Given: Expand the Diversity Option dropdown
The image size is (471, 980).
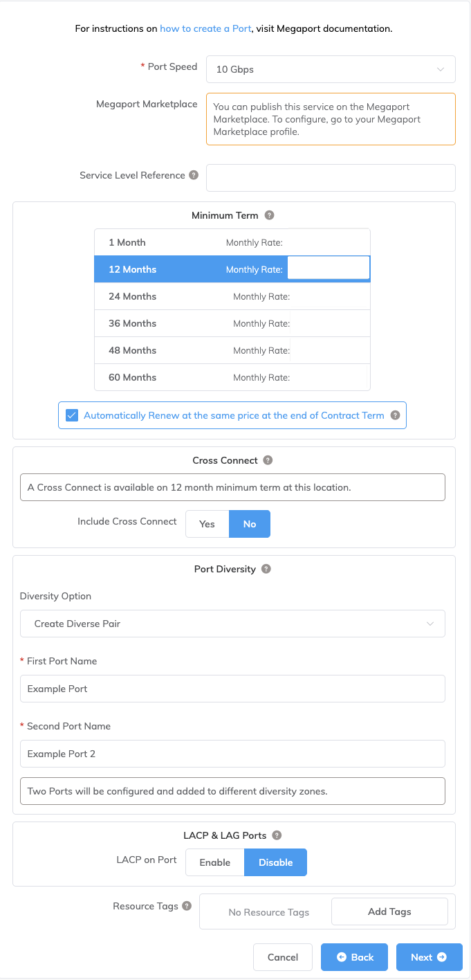Looking at the screenshot, I should point(232,624).
